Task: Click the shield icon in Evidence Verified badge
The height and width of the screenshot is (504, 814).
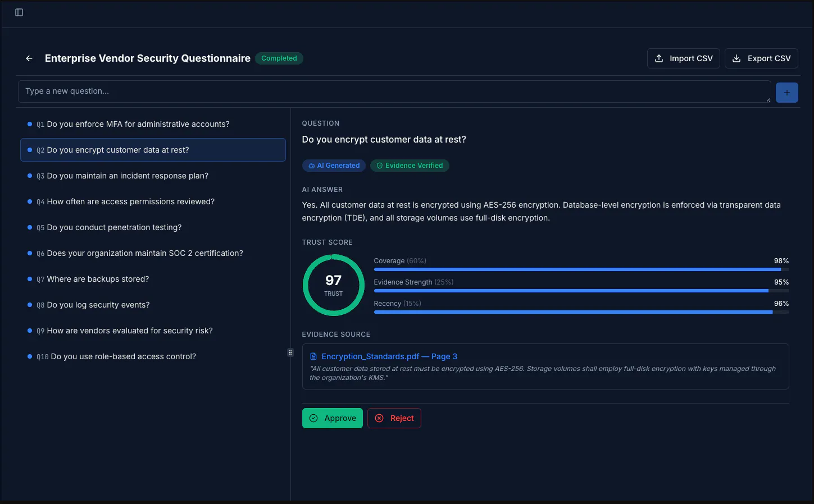Action: (380, 166)
